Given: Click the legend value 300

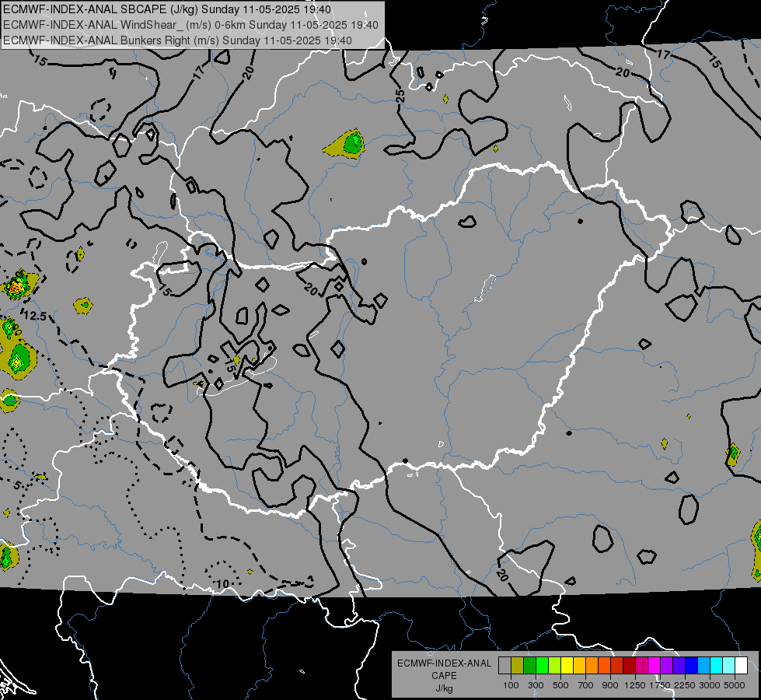Looking at the screenshot, I should [536, 685].
